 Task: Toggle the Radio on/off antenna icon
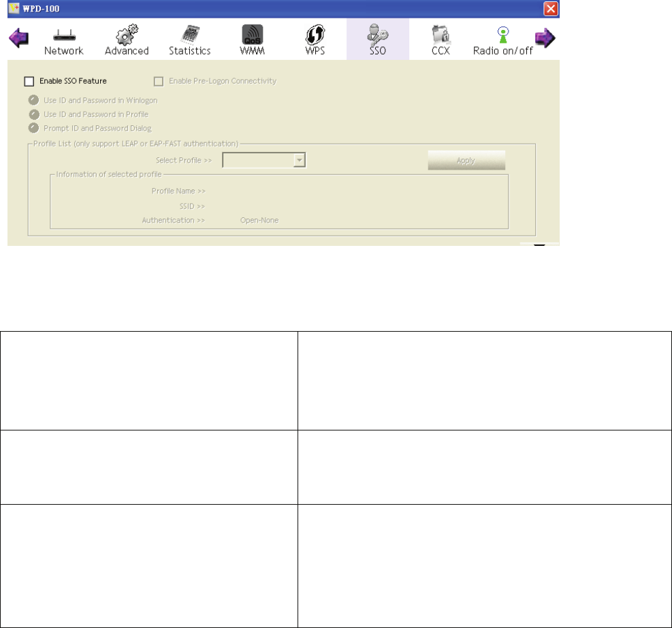click(503, 35)
